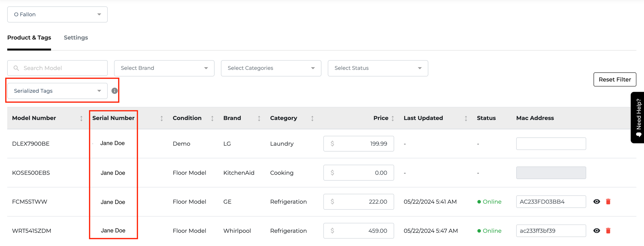
Task: Toggle eye icon for WRT541SZDM tag
Action: [x=597, y=231]
